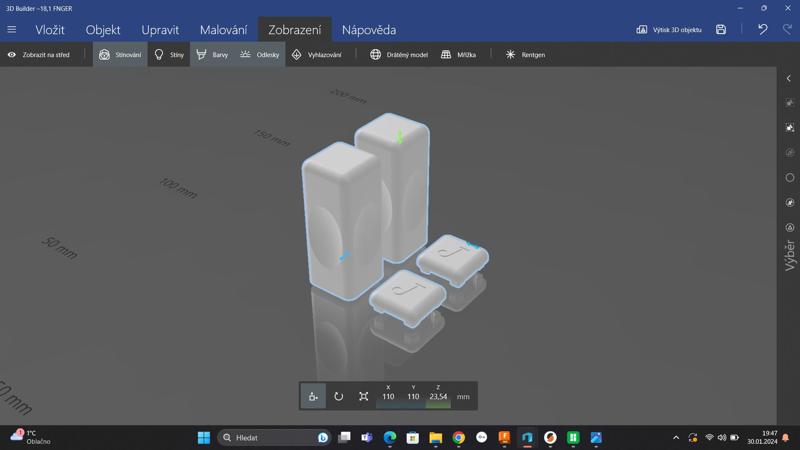Select the front J-marked cap object

[407, 298]
